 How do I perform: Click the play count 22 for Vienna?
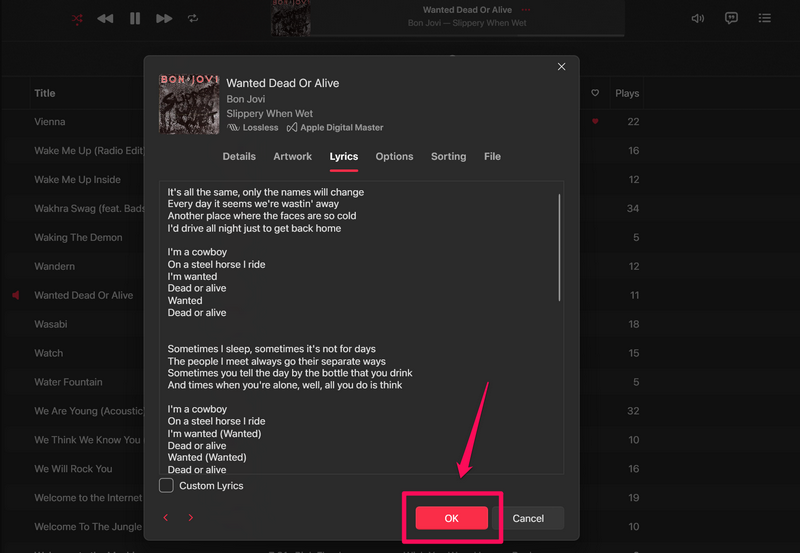633,122
